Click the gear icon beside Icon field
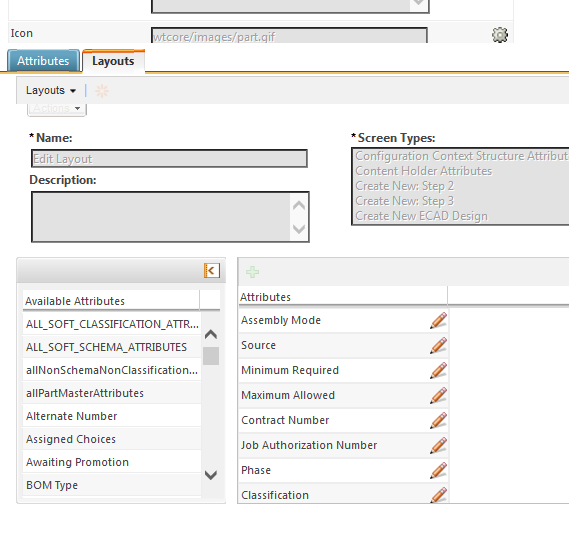This screenshot has width=569, height=539. tap(500, 35)
